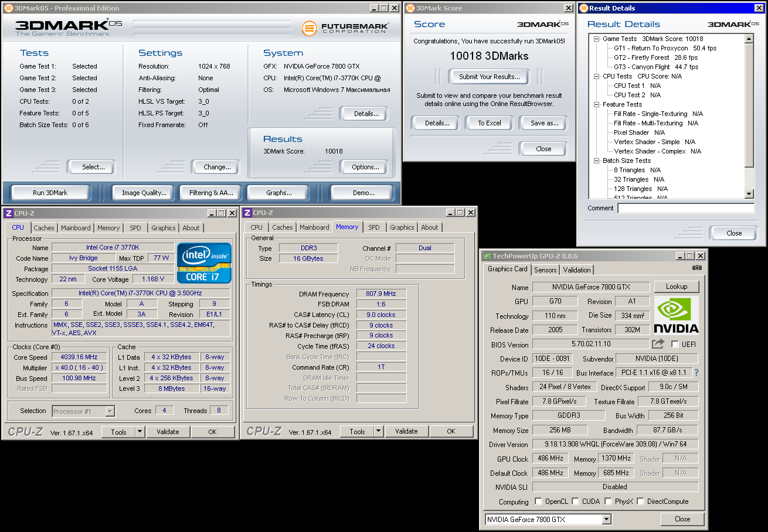Click the Comment text field

pos(685,209)
